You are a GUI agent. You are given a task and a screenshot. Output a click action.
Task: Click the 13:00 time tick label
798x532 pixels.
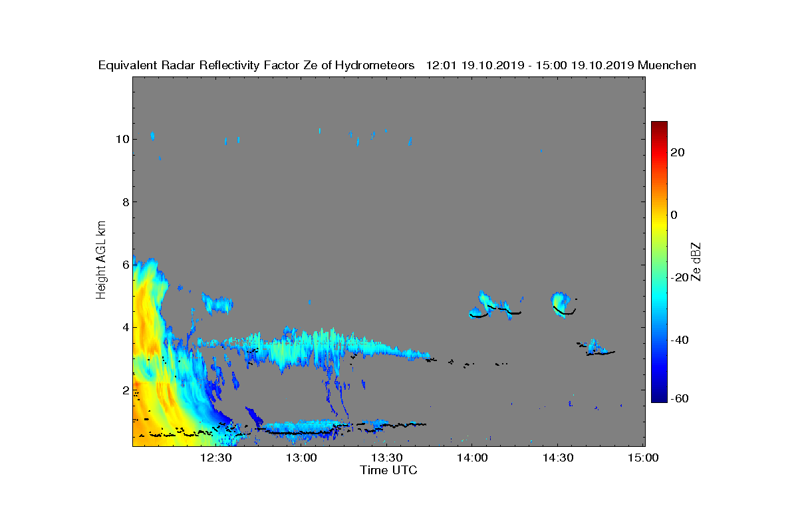click(x=301, y=458)
